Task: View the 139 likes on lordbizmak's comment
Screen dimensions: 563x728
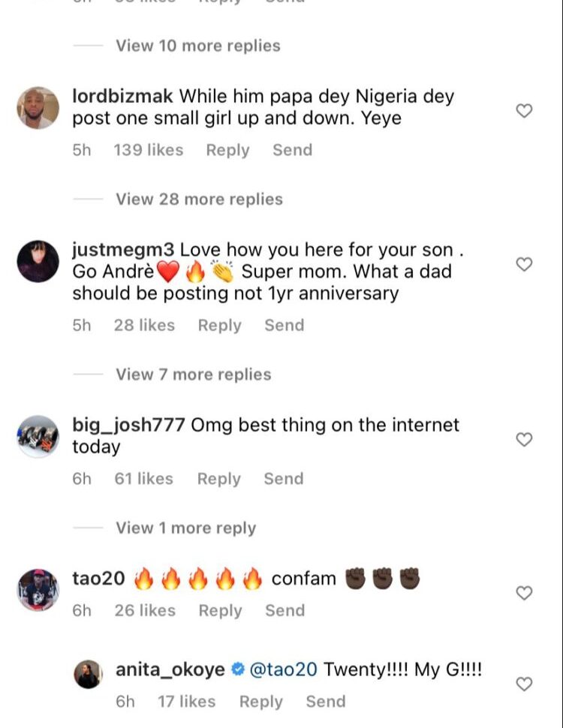Action: pyautogui.click(x=148, y=150)
